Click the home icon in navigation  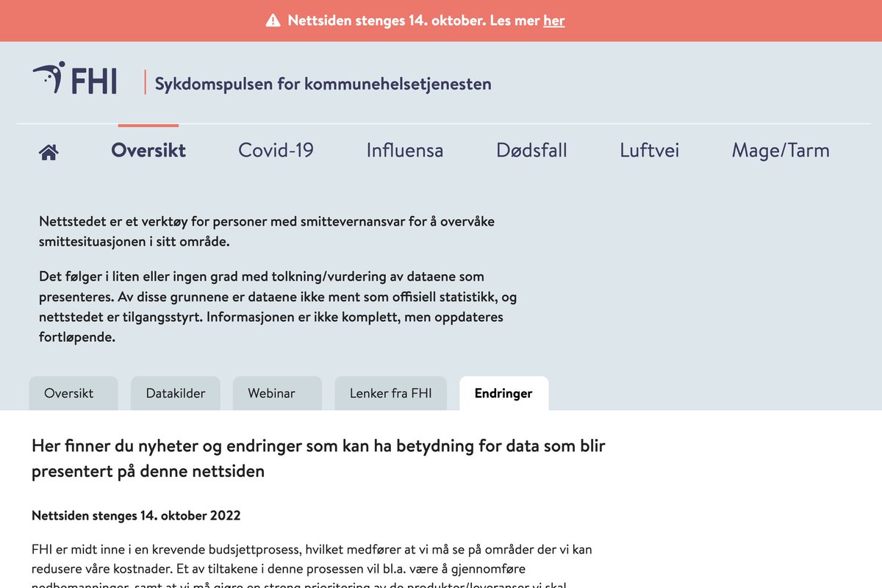[x=49, y=152]
